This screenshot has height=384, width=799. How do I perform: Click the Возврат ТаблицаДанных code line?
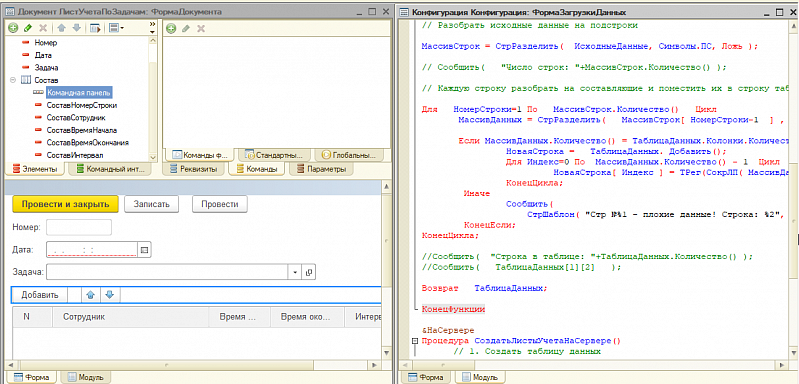[x=484, y=288]
